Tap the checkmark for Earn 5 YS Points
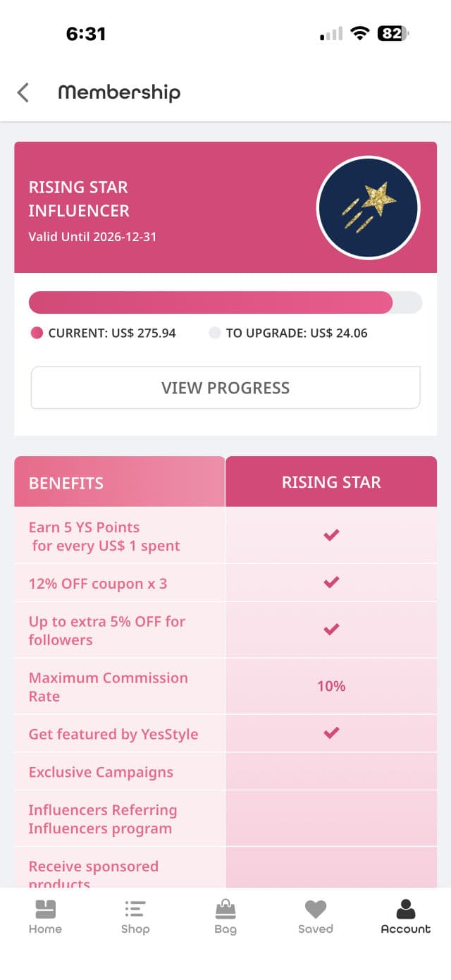 coord(331,535)
